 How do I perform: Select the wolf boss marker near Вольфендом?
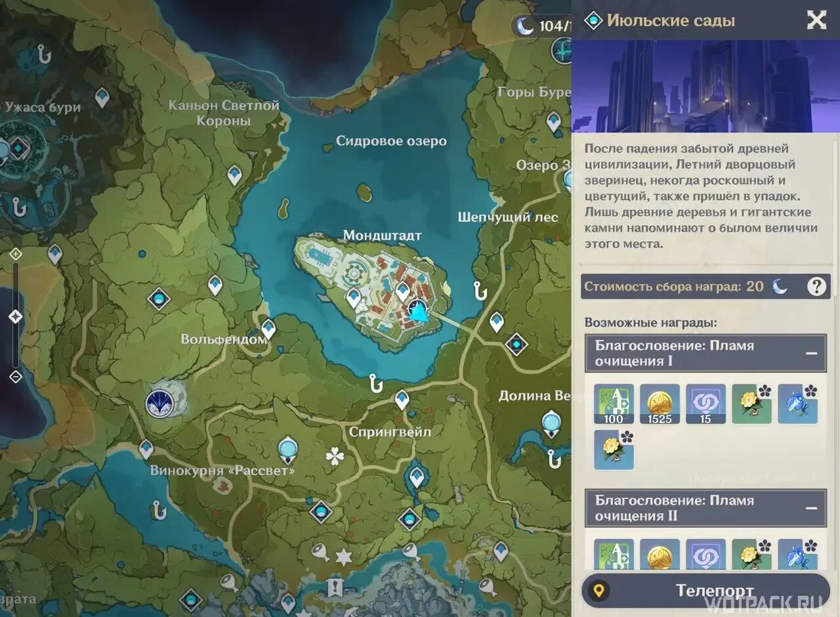pyautogui.click(x=160, y=402)
